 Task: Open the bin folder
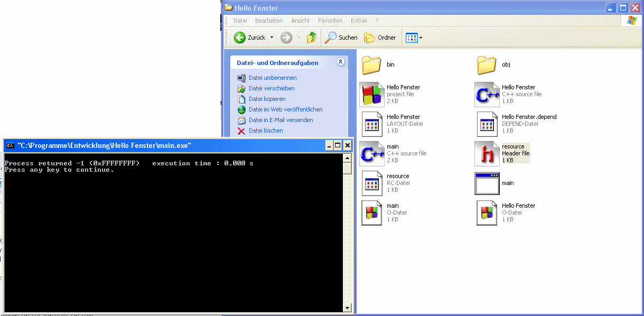[372, 65]
